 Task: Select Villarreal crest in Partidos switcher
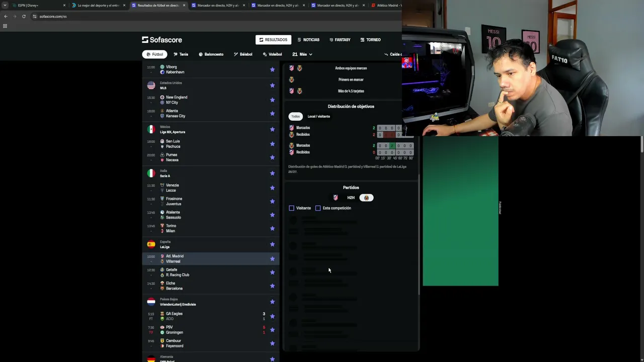coord(366,198)
